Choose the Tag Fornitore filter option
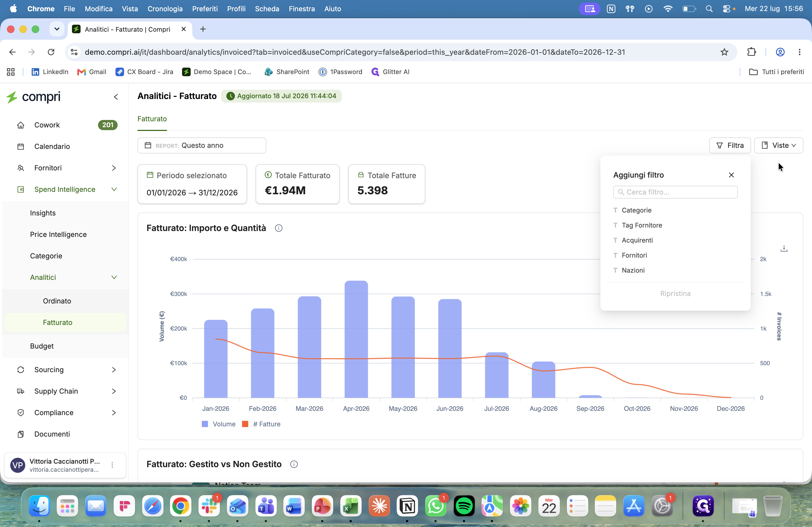 [x=641, y=225]
